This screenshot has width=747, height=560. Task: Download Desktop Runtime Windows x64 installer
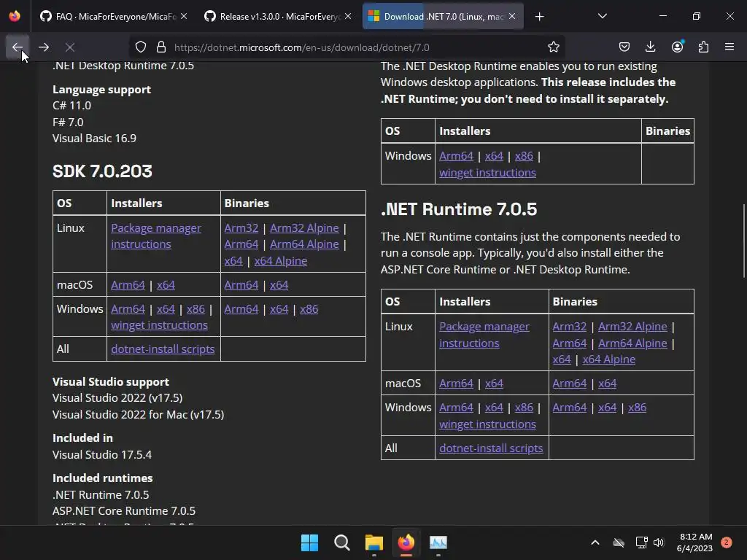pyautogui.click(x=494, y=156)
